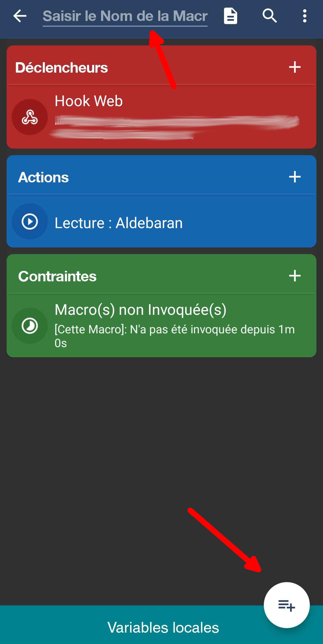This screenshot has height=644, width=323.
Task: Add a new action with plus
Action: pos(295,177)
